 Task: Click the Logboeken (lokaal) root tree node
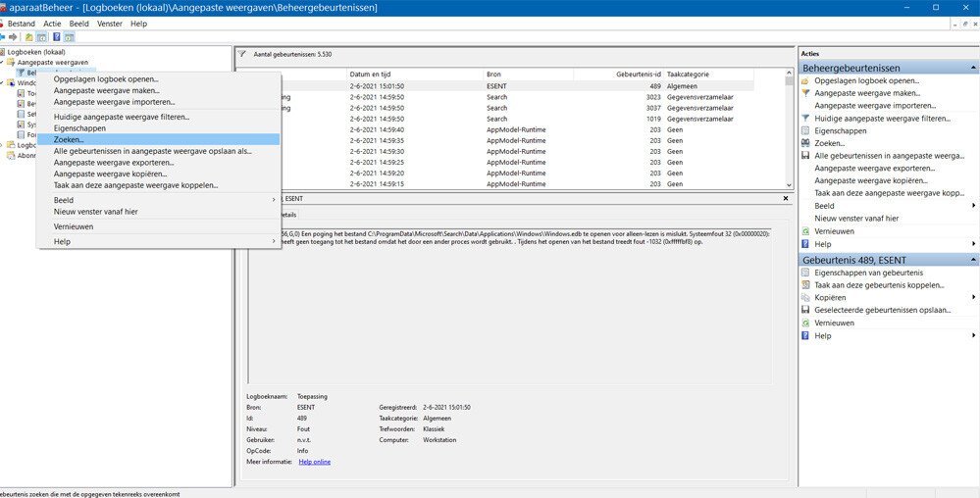tap(35, 52)
